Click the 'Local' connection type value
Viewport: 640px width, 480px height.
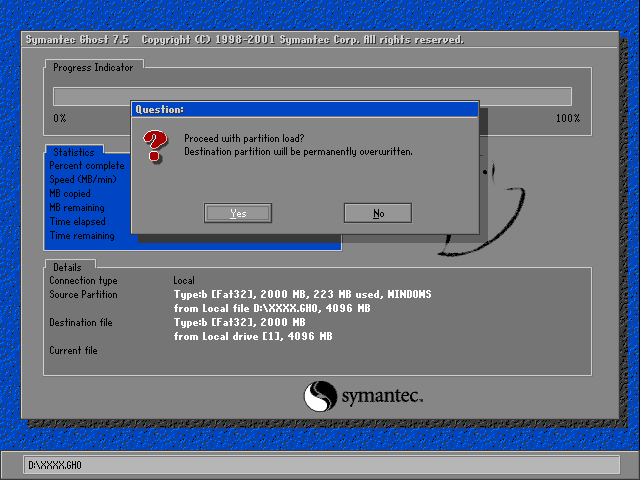184,280
